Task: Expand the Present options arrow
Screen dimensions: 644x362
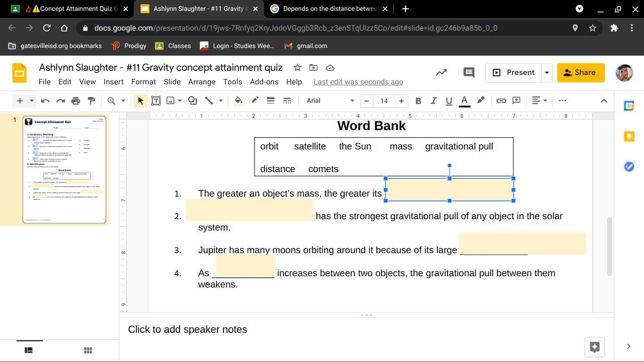Action: point(546,73)
